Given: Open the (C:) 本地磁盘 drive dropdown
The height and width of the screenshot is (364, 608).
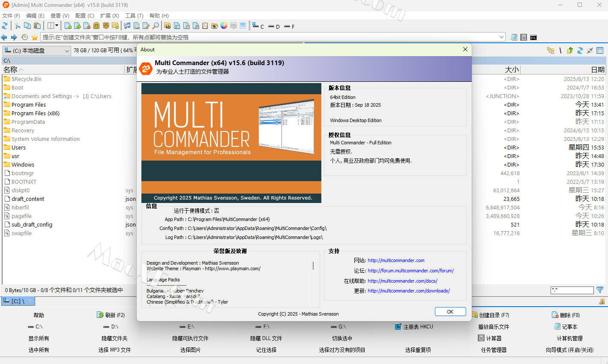Looking at the screenshot, I should [x=36, y=51].
